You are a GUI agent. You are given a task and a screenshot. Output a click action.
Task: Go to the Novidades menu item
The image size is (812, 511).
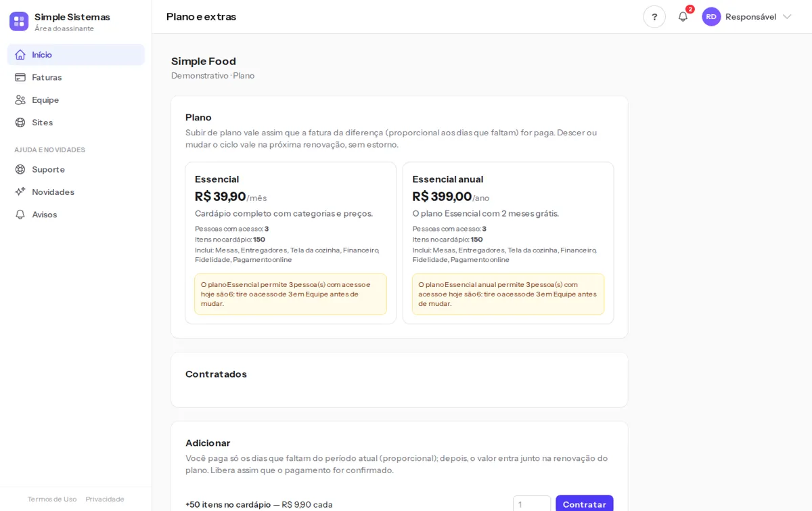[x=76, y=192]
